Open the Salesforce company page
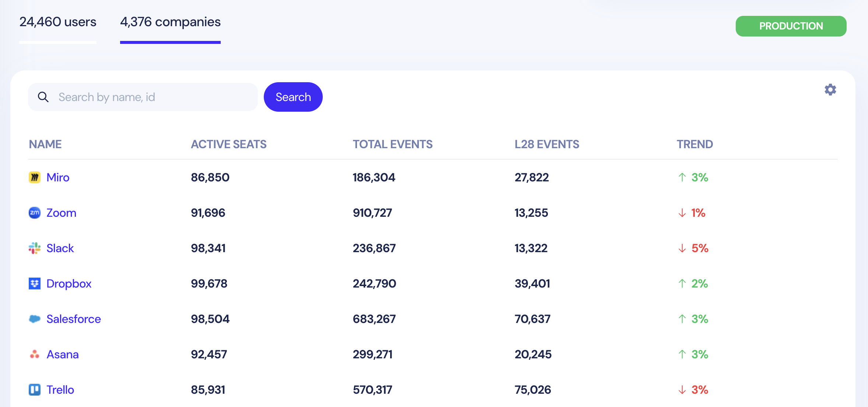868x407 pixels. pos(74,319)
